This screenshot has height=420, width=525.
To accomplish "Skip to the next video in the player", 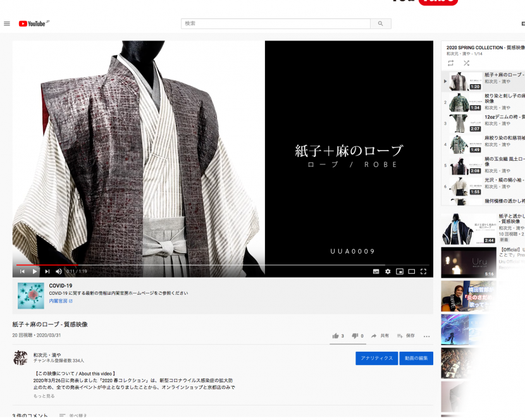I will coord(47,271).
